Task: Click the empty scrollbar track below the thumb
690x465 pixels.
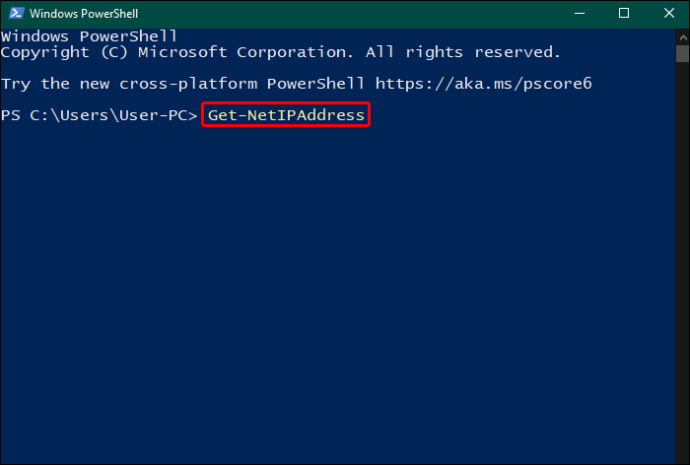Action: (x=683, y=260)
